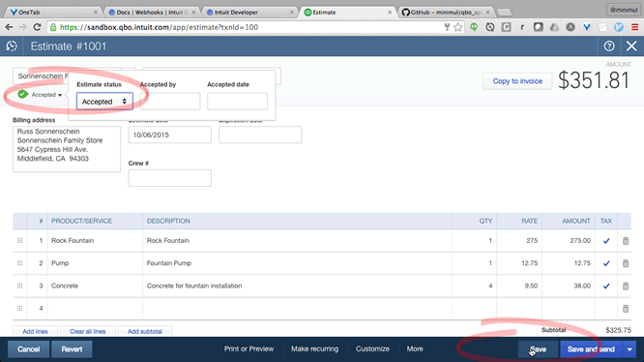Viewport: 644px width, 362px height.
Task: Click the Save and send button
Action: coord(591,349)
